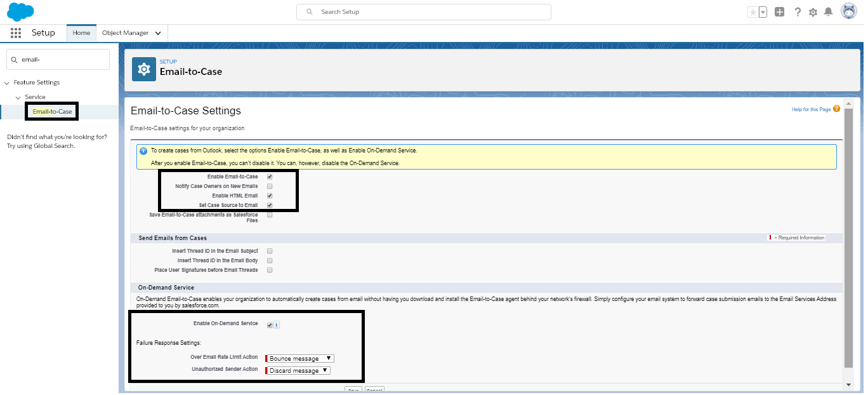Click the Required Information legend

(x=797, y=238)
